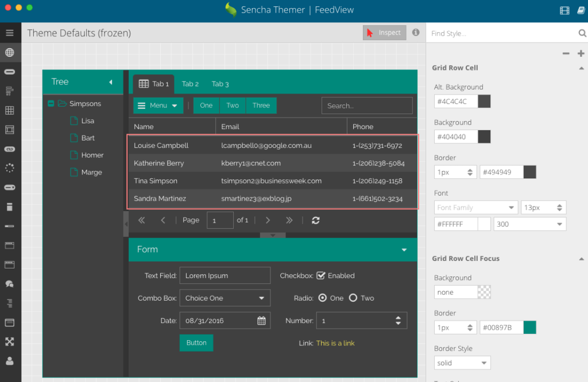This screenshot has width=588, height=382.
Task: Open the Background #404040 color swatch
Action: tap(484, 137)
